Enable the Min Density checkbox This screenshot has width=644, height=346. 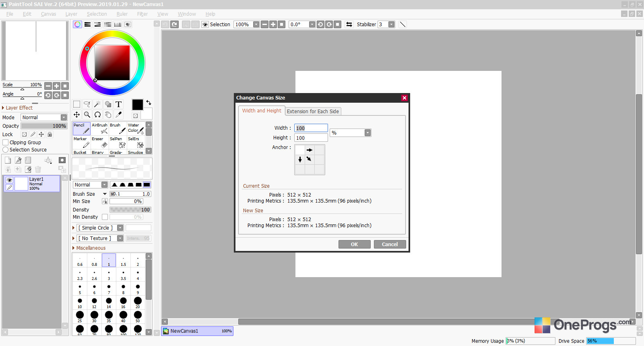[105, 217]
